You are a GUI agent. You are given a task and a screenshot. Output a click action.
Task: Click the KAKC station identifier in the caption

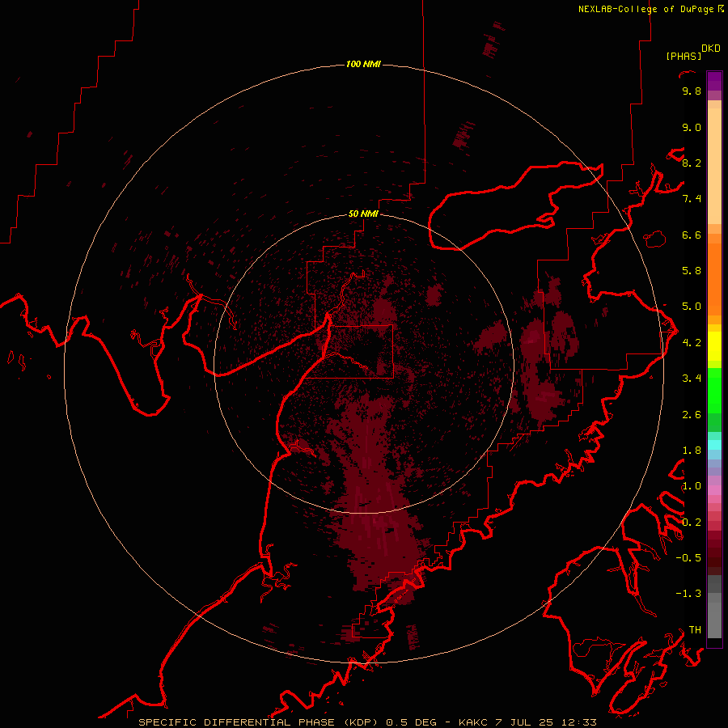tap(473, 722)
